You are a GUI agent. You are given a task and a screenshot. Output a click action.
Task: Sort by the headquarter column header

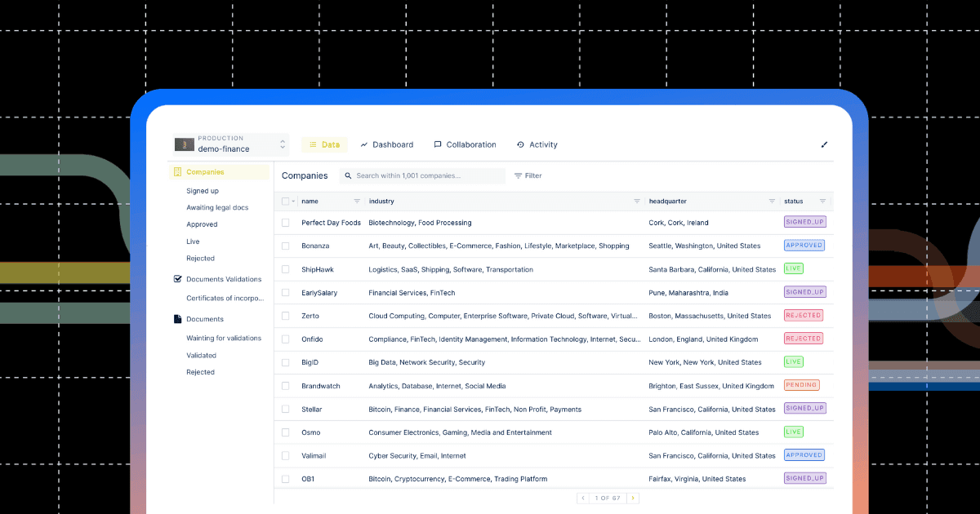pos(667,201)
